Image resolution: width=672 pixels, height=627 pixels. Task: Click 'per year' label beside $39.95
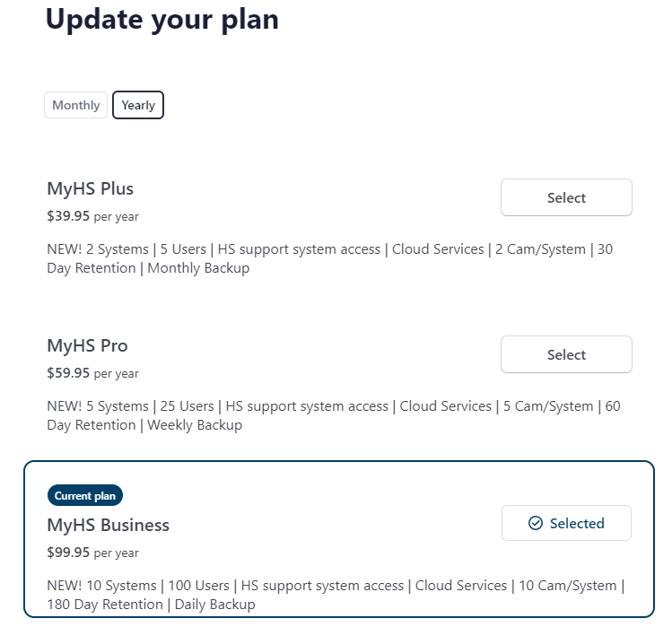click(117, 217)
